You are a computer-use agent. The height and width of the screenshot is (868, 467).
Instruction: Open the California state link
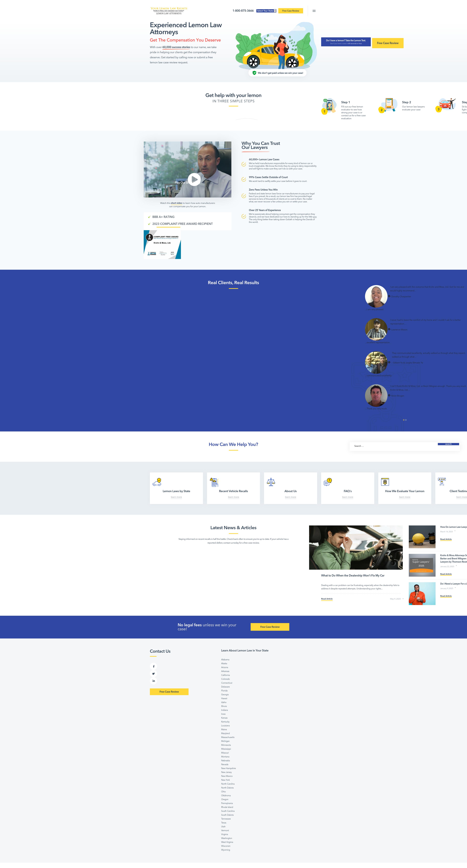(226, 675)
